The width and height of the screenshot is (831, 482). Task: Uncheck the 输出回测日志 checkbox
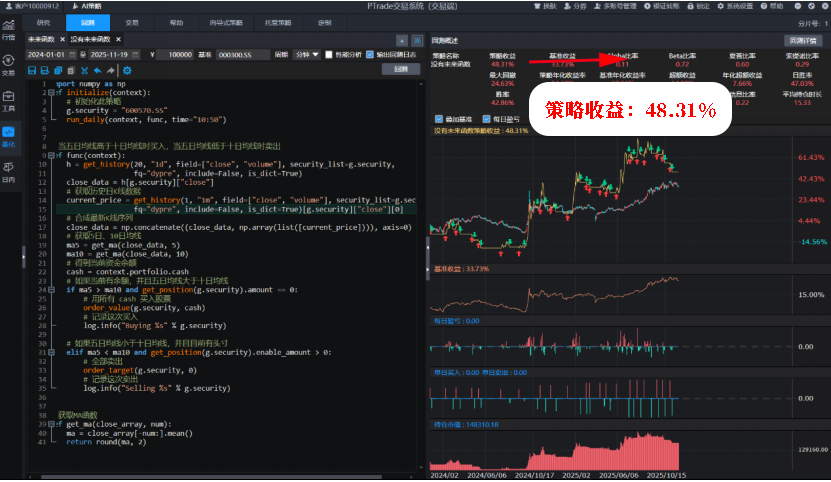pyautogui.click(x=370, y=54)
